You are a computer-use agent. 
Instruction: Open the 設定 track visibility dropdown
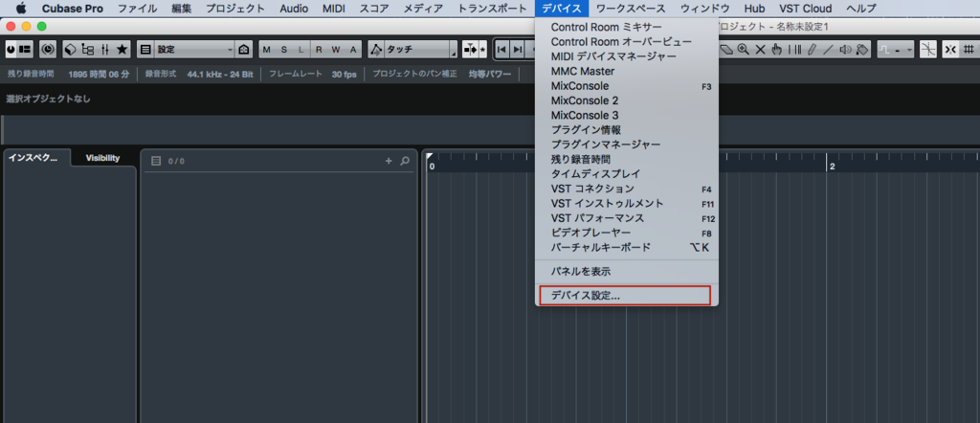[x=194, y=50]
